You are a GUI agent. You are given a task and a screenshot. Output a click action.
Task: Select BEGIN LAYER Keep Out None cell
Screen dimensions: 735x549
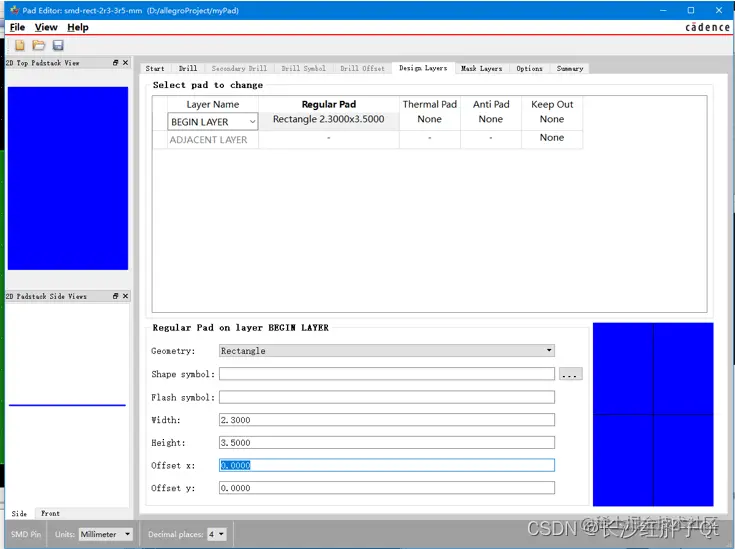[x=552, y=120]
